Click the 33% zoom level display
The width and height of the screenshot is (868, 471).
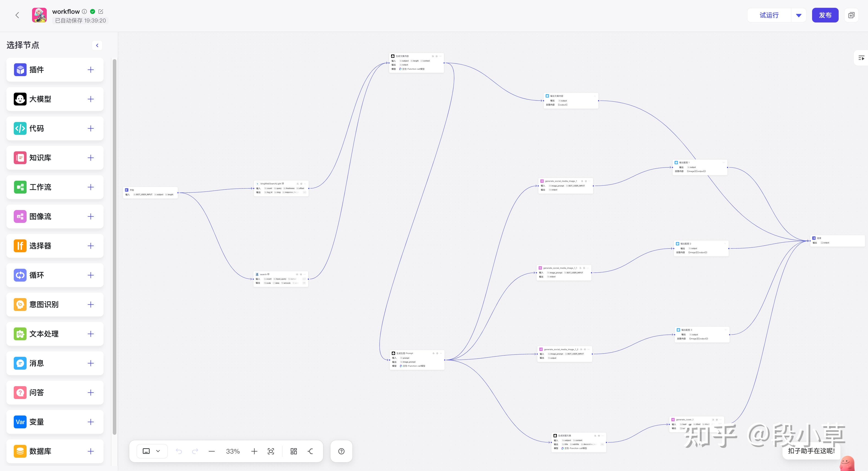coord(233,451)
